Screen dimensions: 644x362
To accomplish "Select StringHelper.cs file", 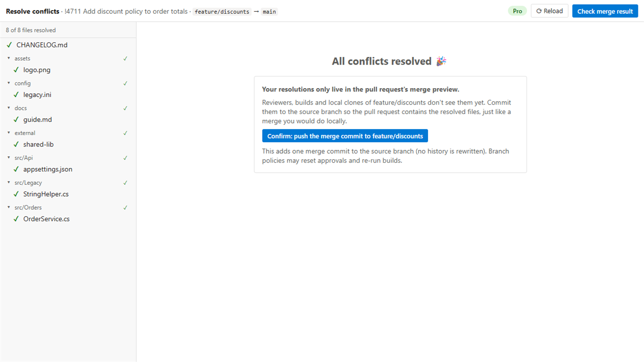I will pyautogui.click(x=46, y=194).
